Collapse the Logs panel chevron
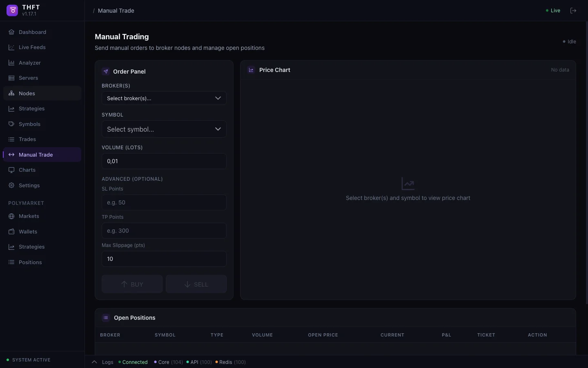Image resolution: width=588 pixels, height=368 pixels. [x=94, y=362]
